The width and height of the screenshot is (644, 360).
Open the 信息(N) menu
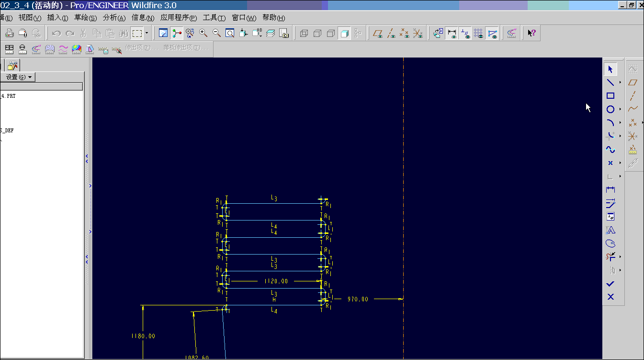[x=143, y=18]
